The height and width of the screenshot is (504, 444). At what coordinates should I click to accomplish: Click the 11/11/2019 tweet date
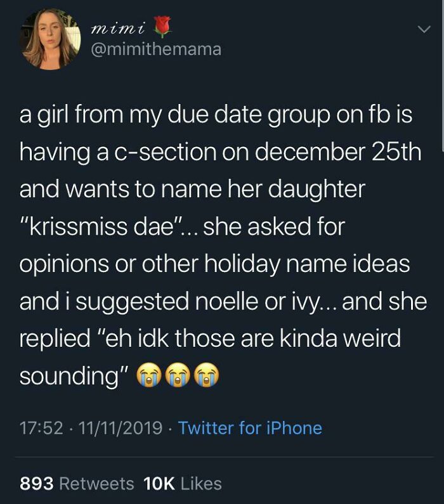[120, 429]
